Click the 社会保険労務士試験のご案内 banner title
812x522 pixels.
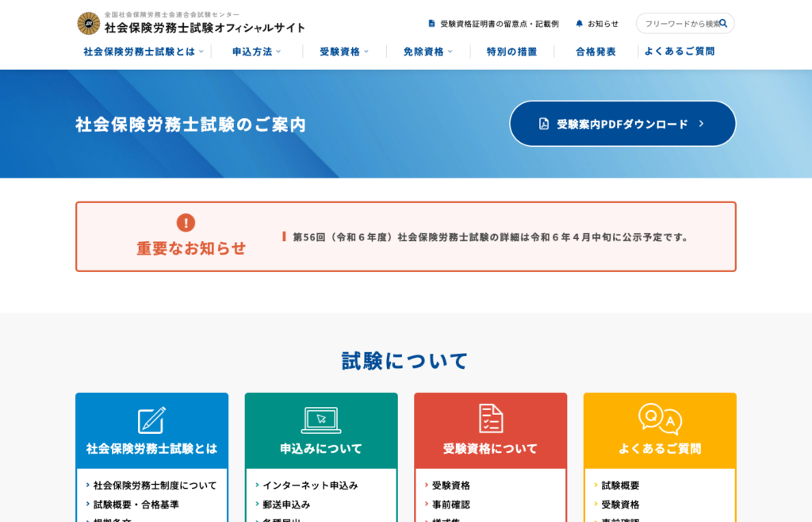point(190,125)
